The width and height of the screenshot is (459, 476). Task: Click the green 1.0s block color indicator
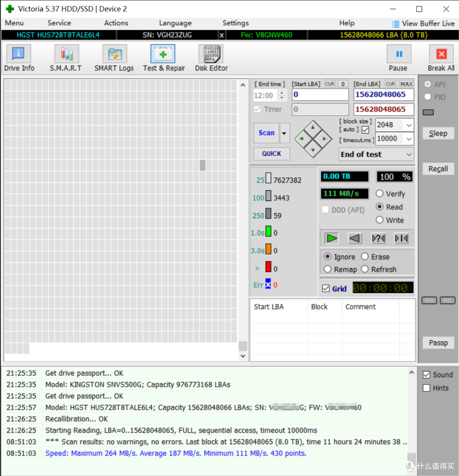coord(268,231)
